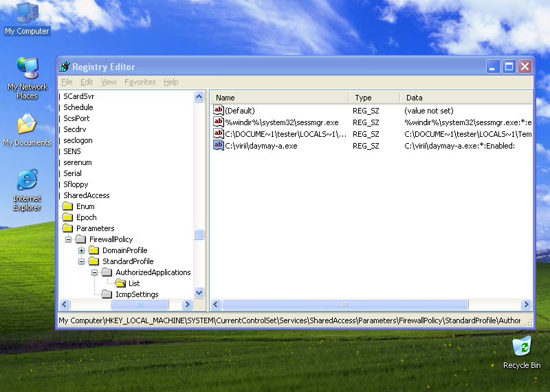Sort values by Type column header

pos(374,98)
